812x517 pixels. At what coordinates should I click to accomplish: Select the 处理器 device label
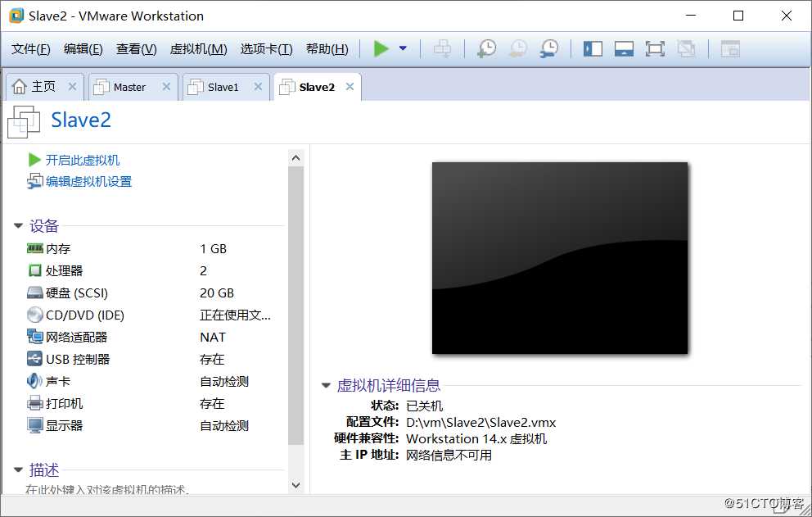coord(64,270)
